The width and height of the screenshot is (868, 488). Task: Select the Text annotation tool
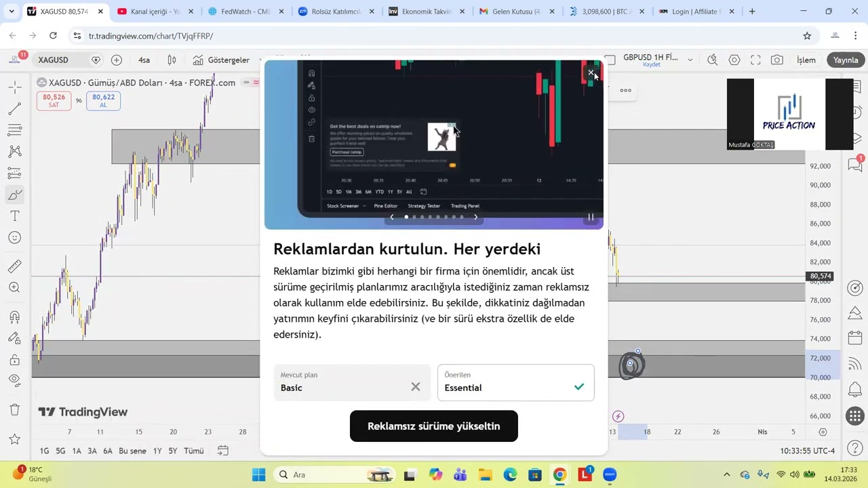[15, 216]
